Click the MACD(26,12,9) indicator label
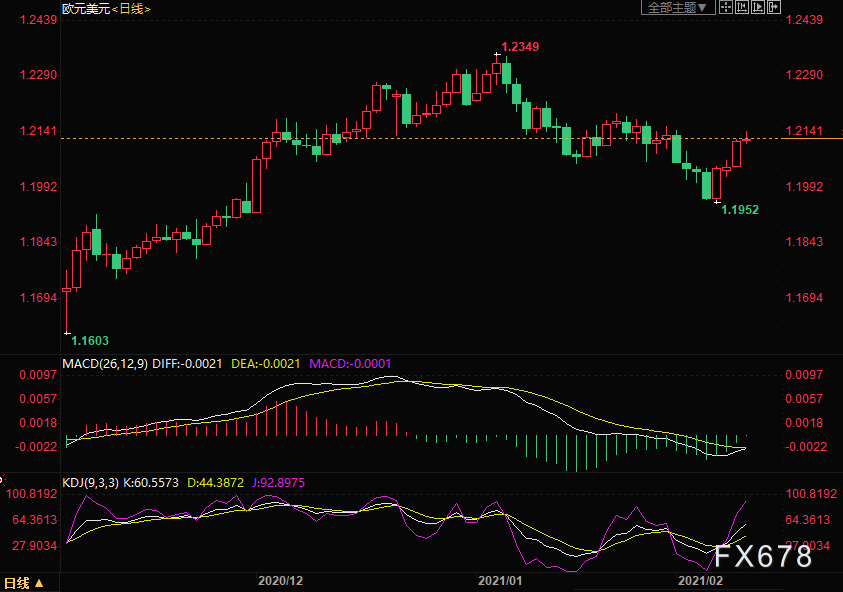 pos(105,364)
